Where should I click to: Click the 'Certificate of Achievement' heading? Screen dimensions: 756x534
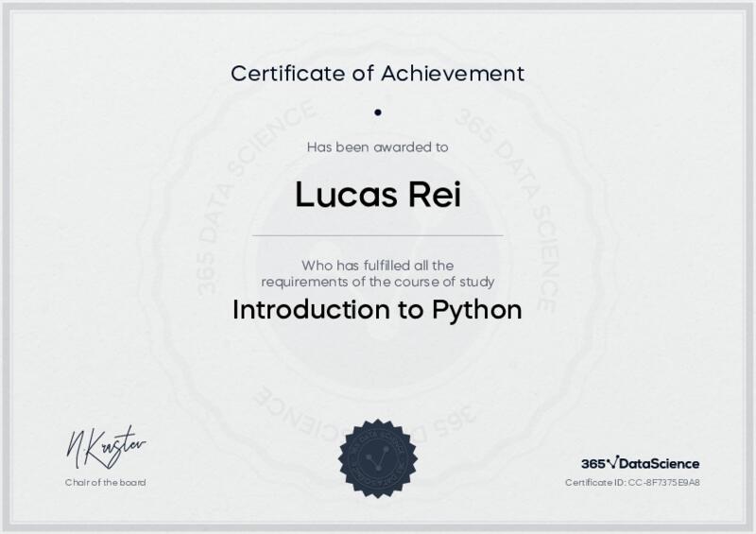[377, 74]
